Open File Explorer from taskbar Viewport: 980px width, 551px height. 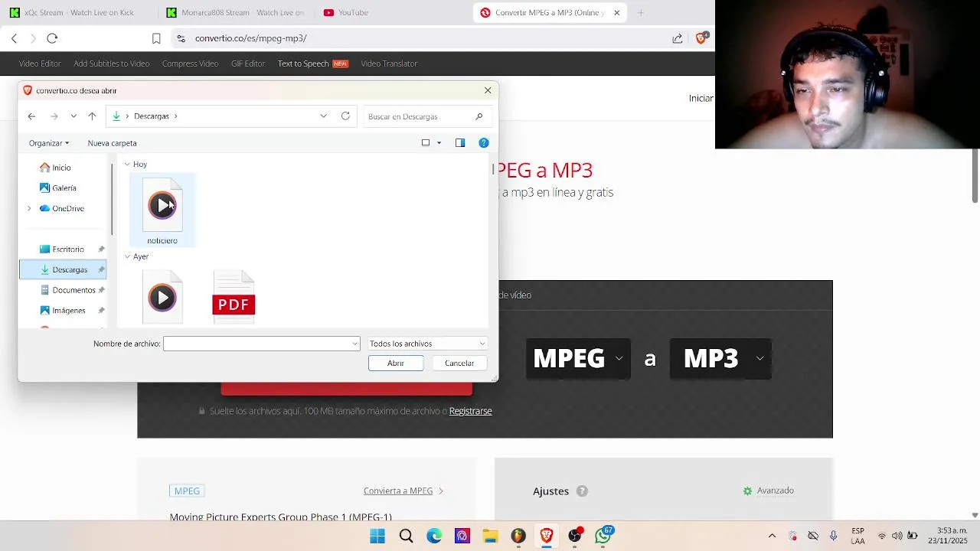tap(490, 536)
